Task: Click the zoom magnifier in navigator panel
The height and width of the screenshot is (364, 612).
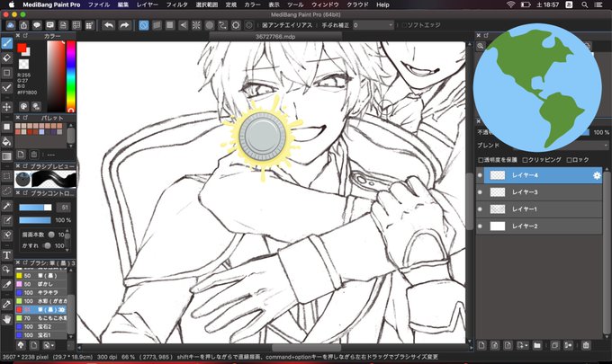Action: click(480, 46)
